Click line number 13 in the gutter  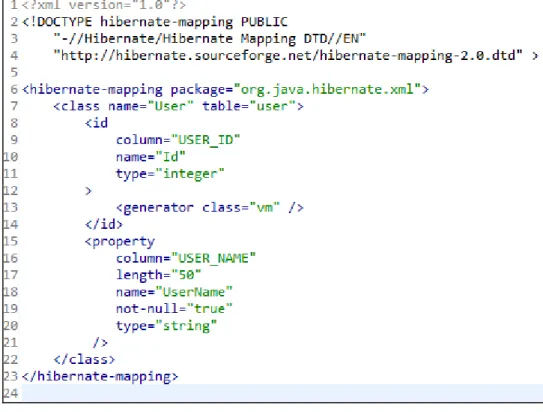[10, 208]
